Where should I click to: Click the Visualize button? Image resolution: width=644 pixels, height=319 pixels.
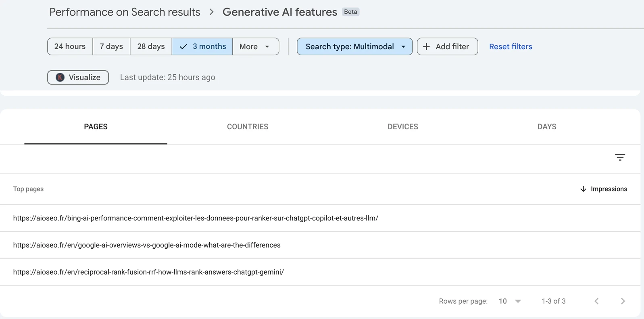(x=78, y=78)
